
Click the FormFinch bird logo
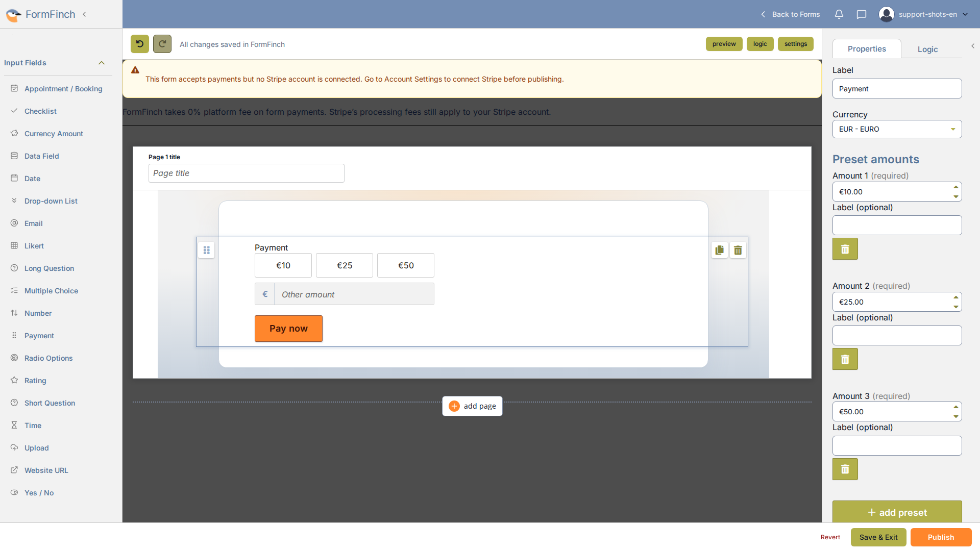tap(14, 15)
